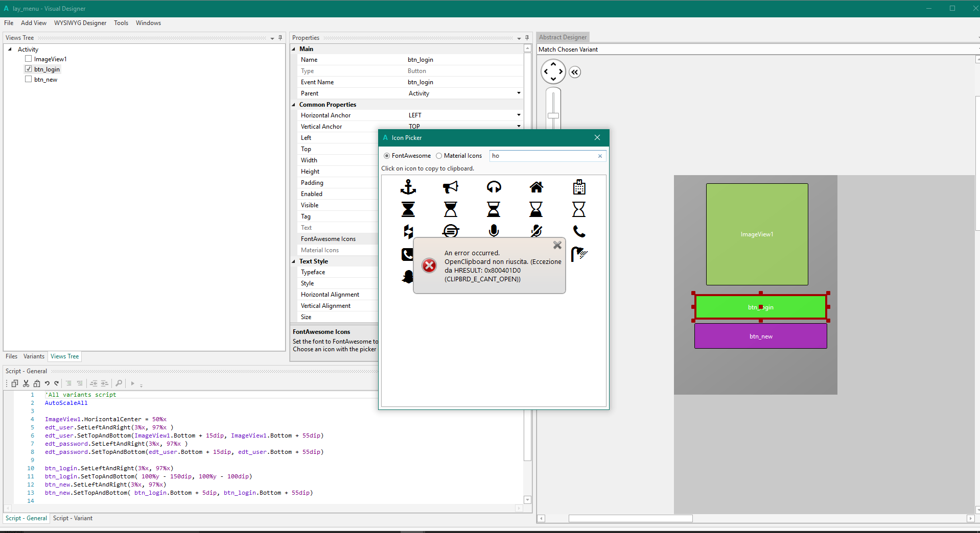
Task: Click the scissors cut icon in script toolbar
Action: 26,383
